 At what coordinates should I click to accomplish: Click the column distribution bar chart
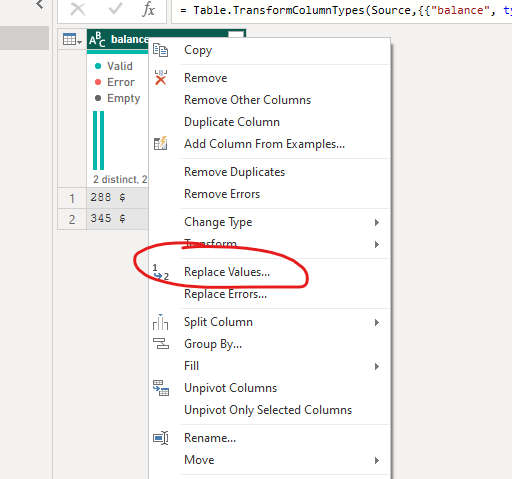click(x=99, y=140)
